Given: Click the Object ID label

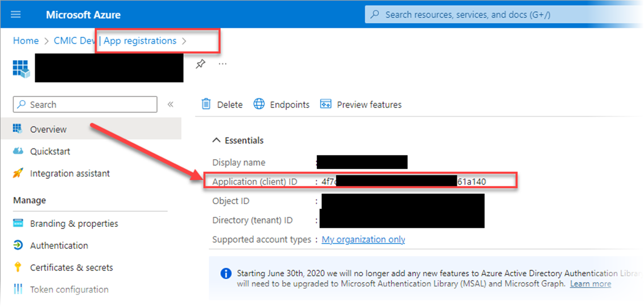Looking at the screenshot, I should click(230, 201).
